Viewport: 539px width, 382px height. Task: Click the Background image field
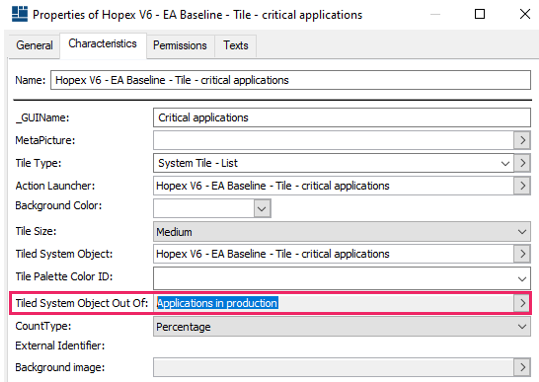(333, 367)
